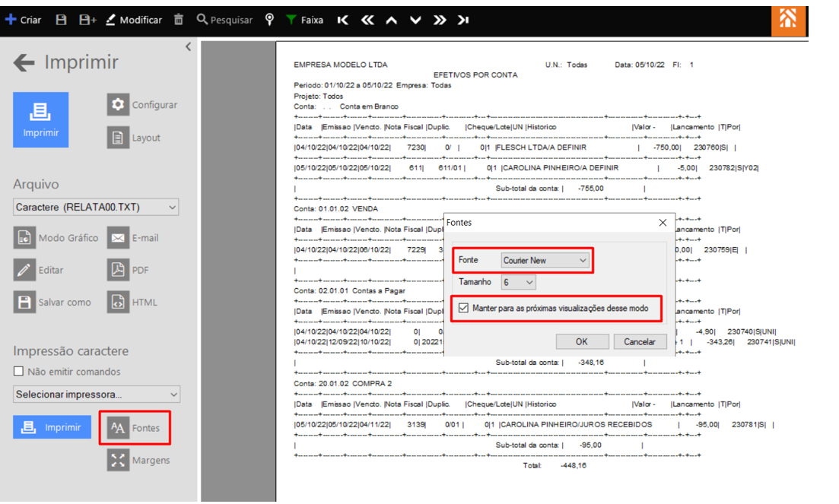
Task: Click the FLESCH LTDA/A DEFINIR entry
Action: click(541, 147)
